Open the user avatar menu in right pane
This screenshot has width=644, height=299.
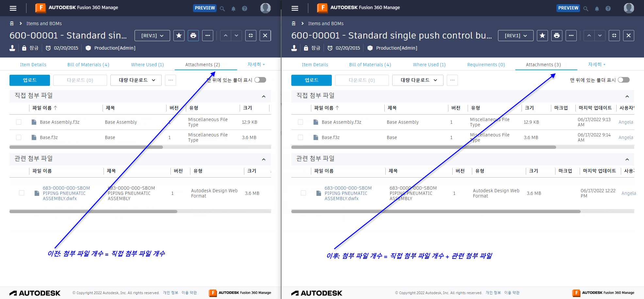(x=629, y=8)
